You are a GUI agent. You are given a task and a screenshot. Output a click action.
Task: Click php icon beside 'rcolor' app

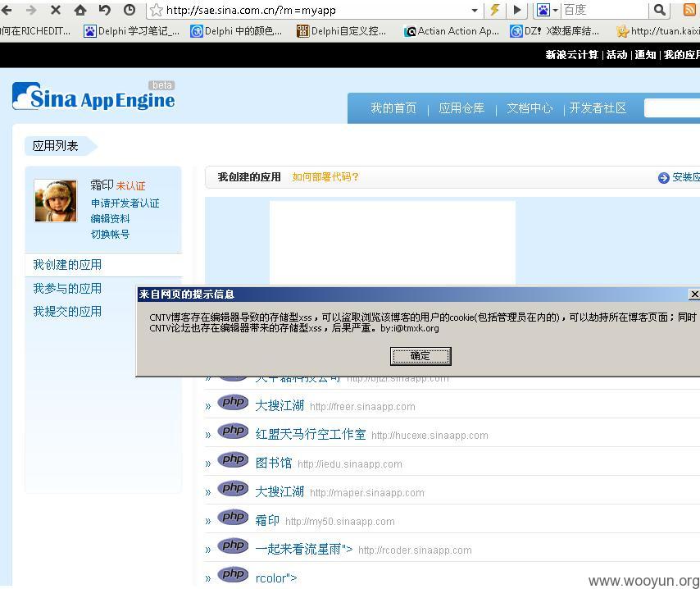coord(233,573)
